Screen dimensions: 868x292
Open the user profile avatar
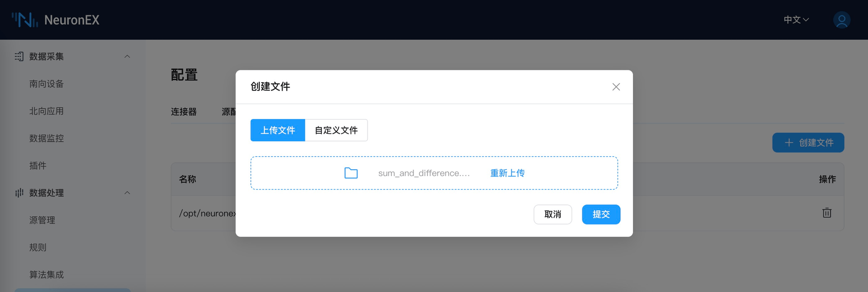click(x=841, y=20)
